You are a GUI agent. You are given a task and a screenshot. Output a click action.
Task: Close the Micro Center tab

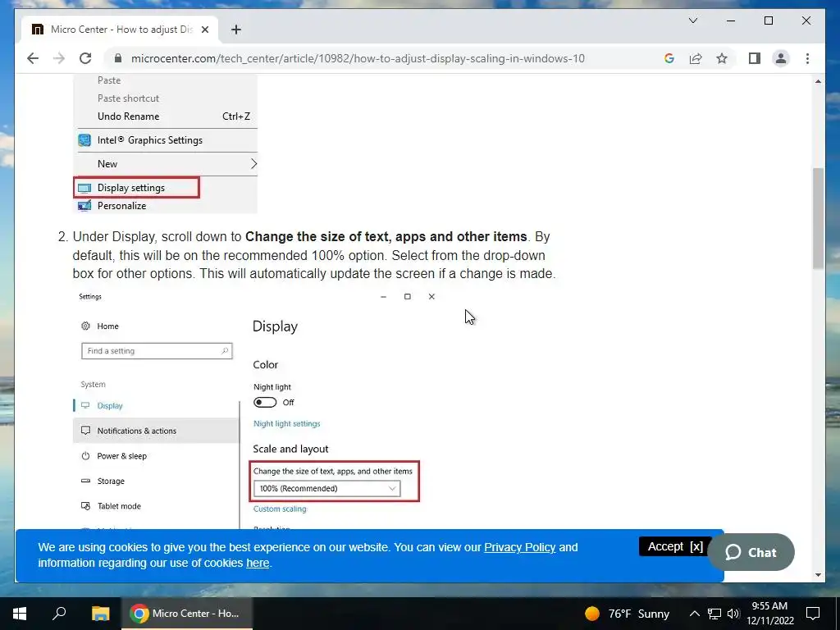pos(204,30)
